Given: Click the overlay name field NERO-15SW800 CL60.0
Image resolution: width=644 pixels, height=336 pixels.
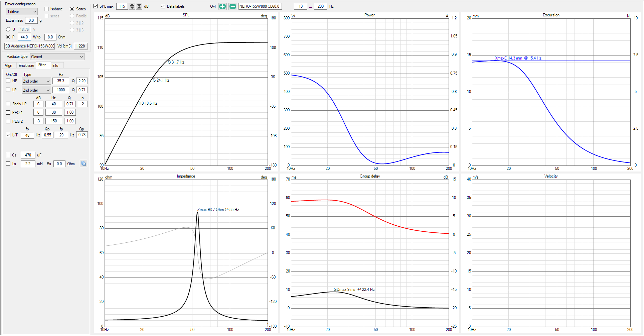Looking at the screenshot, I should [x=260, y=6].
